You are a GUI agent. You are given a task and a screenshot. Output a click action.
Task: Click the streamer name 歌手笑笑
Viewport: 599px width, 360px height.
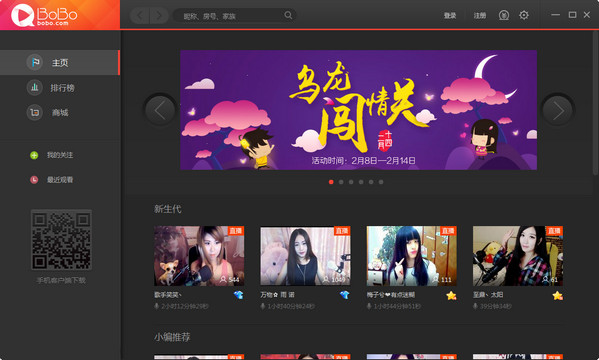pyautogui.click(x=168, y=295)
